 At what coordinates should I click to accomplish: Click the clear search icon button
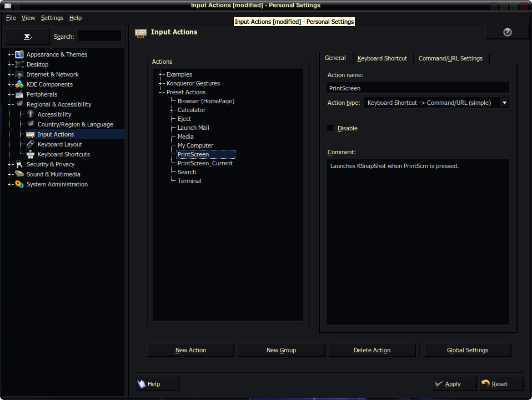28,37
